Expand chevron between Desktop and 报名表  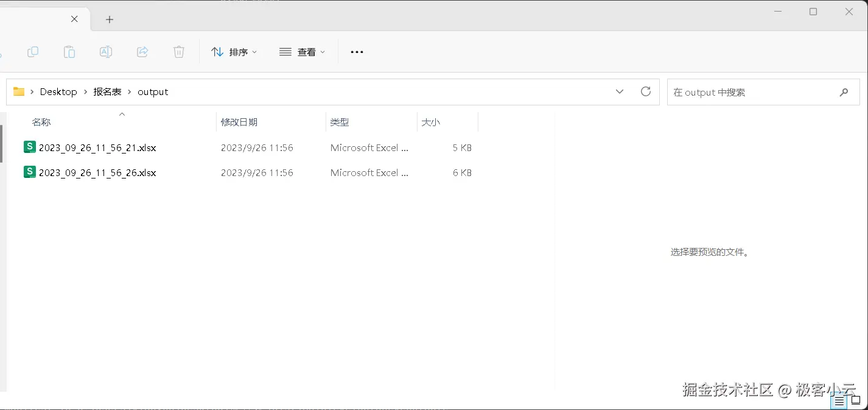click(85, 91)
